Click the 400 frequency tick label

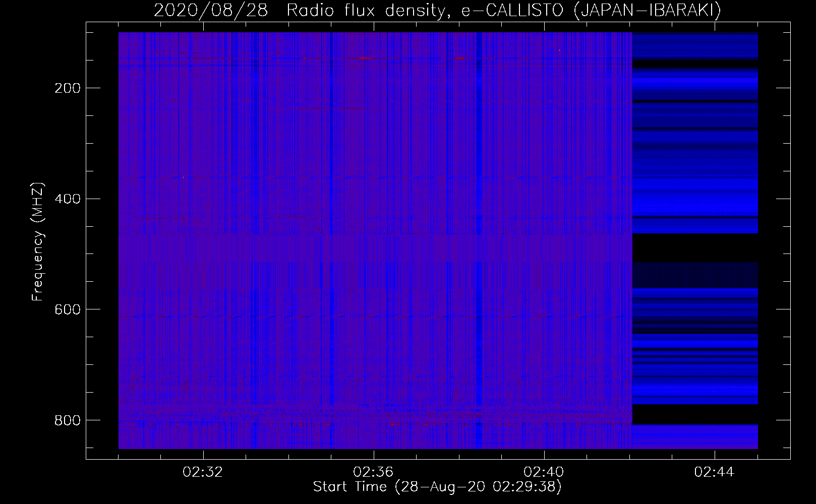67,199
